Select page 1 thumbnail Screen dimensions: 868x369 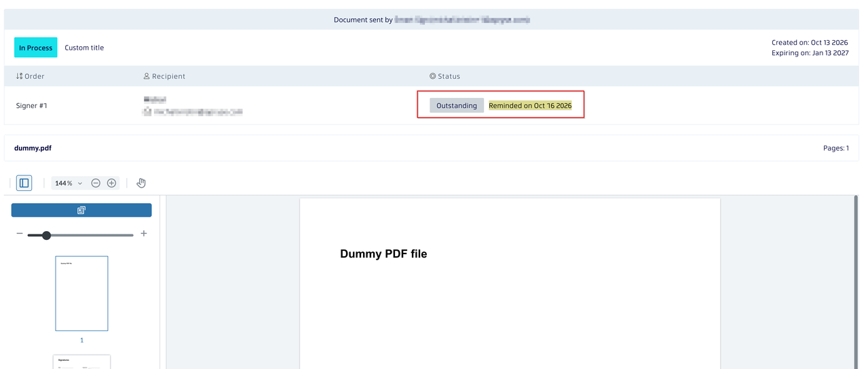pyautogui.click(x=81, y=294)
